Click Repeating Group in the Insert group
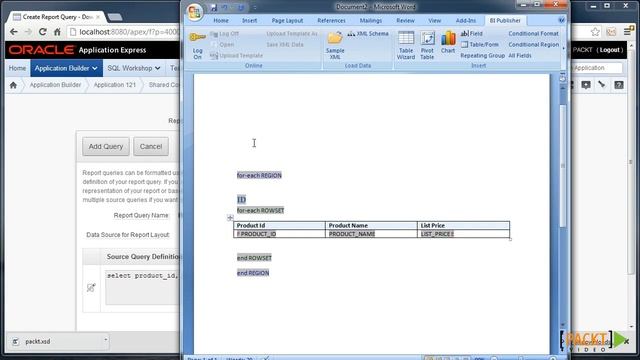Screen dimensions: 640x360 [482, 56]
